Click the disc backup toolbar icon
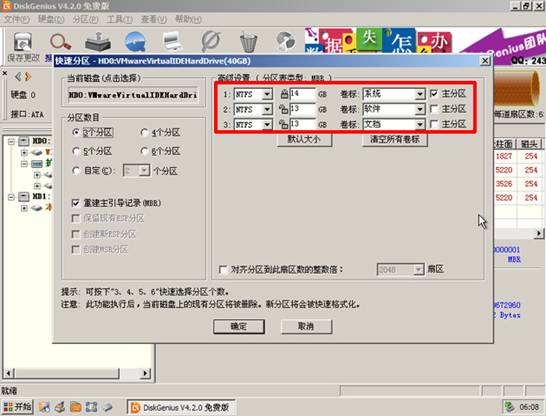 pos(286,42)
